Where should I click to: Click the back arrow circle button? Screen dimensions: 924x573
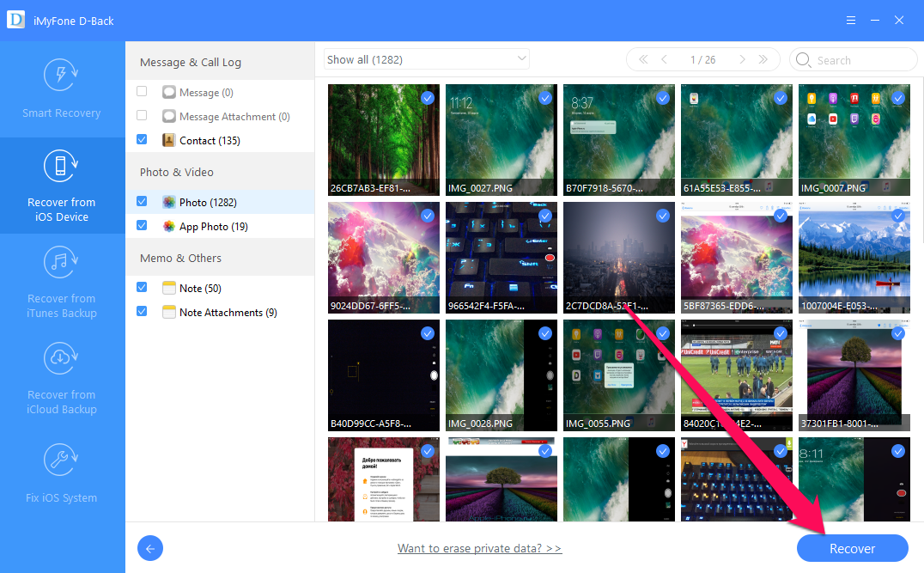(x=150, y=548)
